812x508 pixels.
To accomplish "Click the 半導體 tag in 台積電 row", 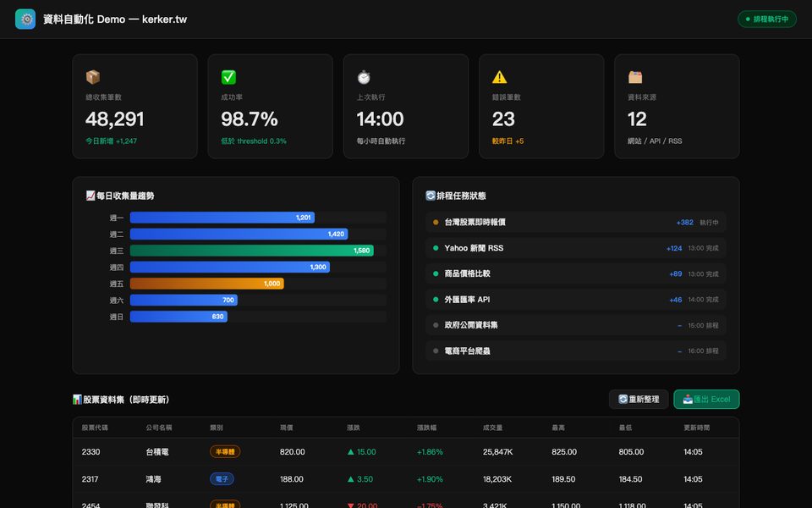I will pos(225,452).
